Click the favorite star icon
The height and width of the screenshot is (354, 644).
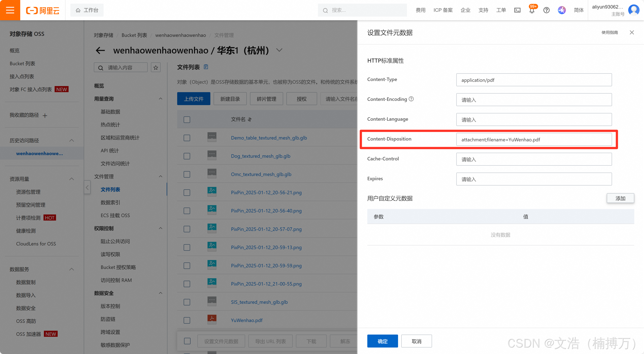pos(156,67)
